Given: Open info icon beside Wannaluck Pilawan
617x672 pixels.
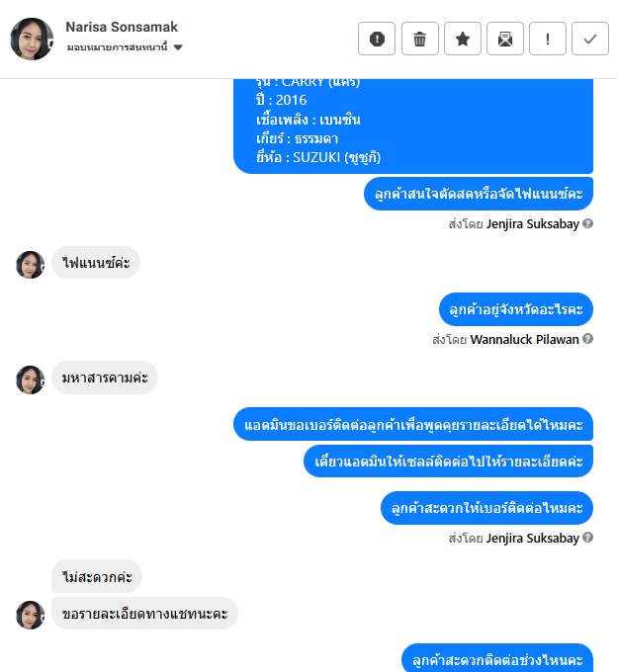Looking at the screenshot, I should tap(588, 339).
